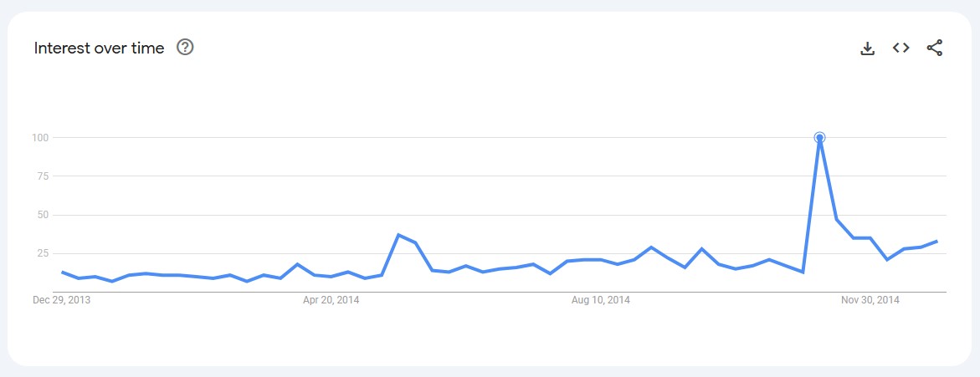Open the help tooltip question mark icon

tap(185, 48)
